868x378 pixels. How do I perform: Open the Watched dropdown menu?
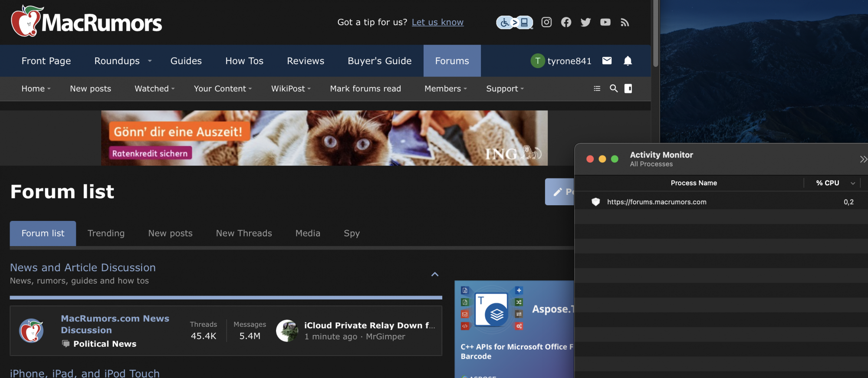155,89
